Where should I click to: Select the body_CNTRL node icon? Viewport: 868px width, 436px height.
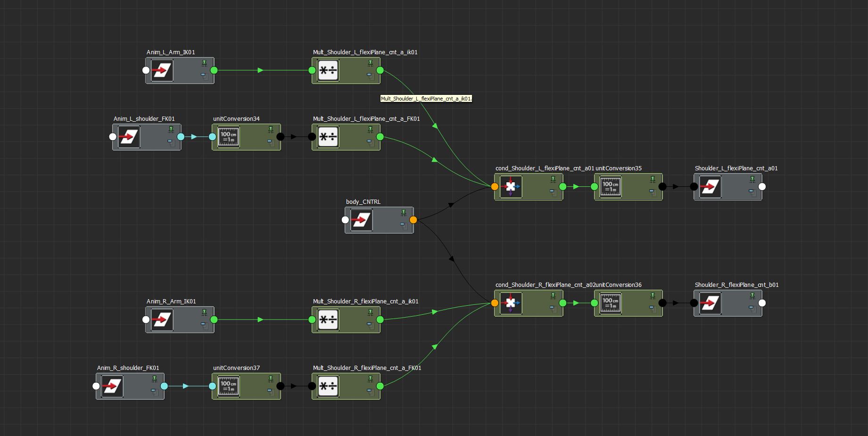coord(361,220)
